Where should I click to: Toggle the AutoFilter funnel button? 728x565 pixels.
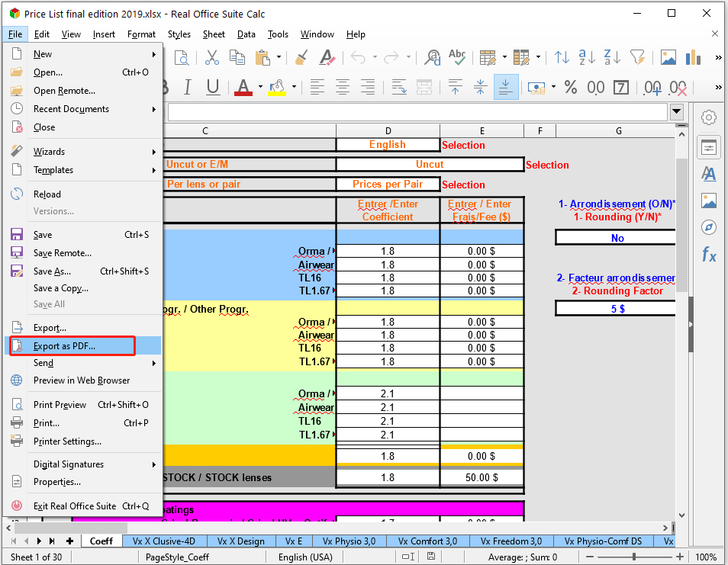(x=637, y=58)
